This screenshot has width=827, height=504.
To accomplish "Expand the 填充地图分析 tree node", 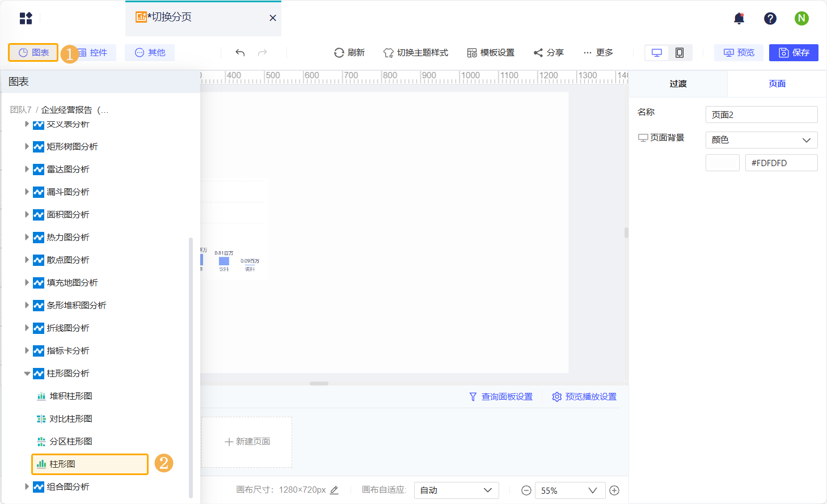I will 27,282.
